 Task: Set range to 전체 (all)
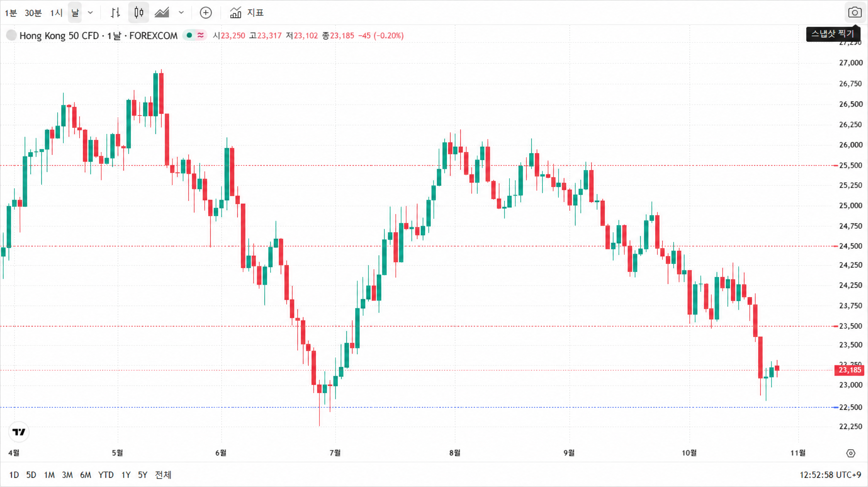tap(163, 475)
